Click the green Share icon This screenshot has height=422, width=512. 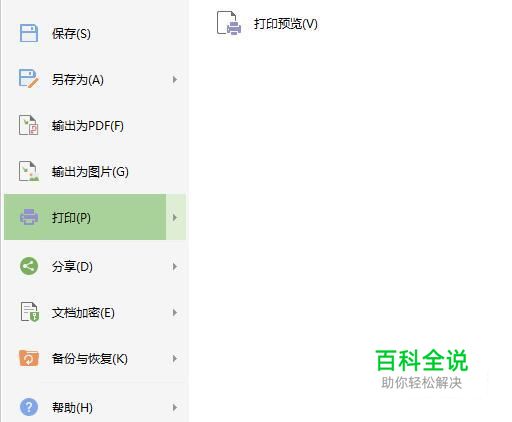point(29,266)
